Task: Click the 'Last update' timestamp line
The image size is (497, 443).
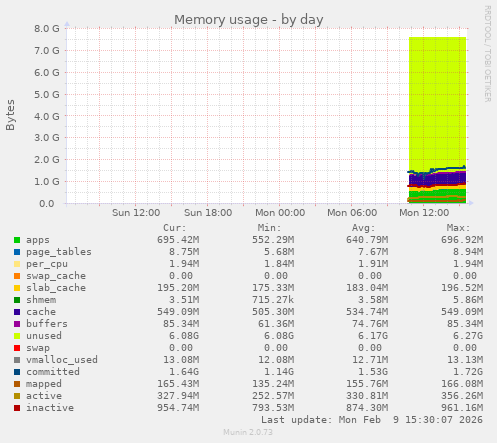Action: (x=372, y=420)
